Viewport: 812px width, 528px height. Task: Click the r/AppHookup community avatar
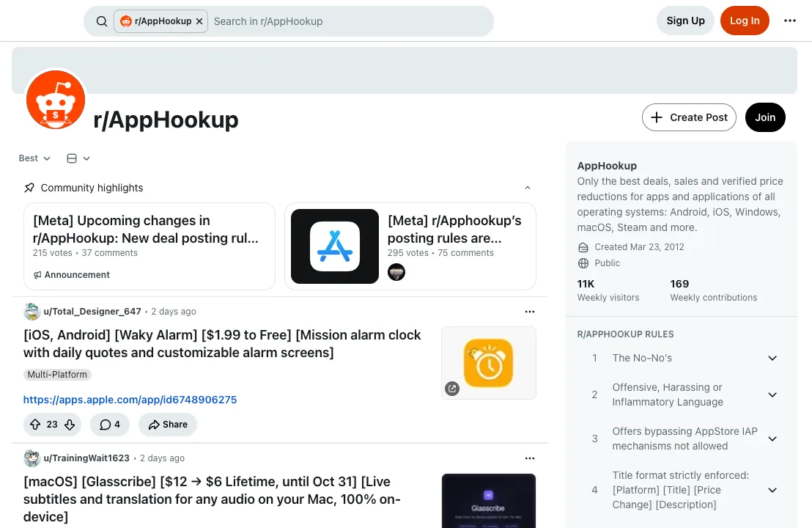(x=56, y=100)
